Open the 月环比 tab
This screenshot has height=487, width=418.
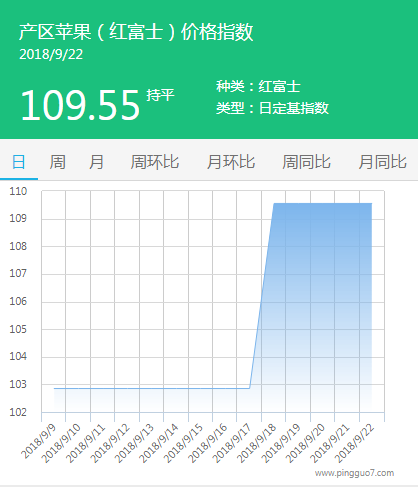[231, 162]
